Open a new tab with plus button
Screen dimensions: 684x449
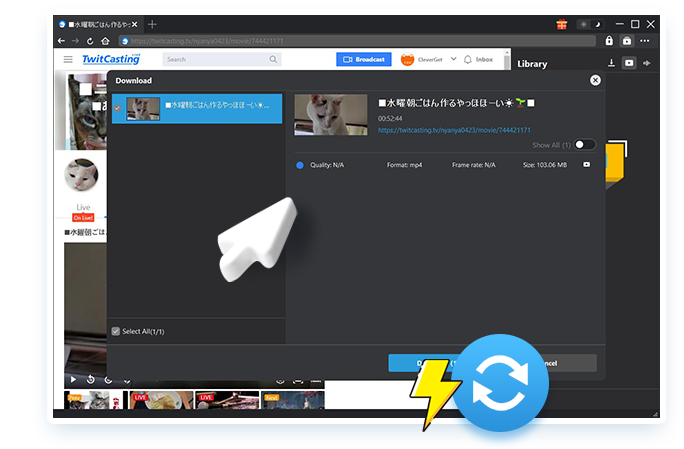point(152,24)
